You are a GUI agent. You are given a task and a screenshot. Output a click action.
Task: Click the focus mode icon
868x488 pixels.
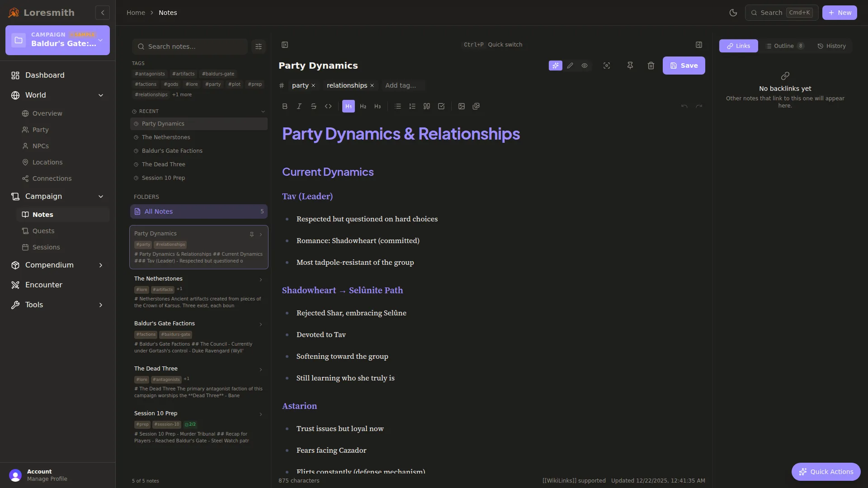(607, 66)
